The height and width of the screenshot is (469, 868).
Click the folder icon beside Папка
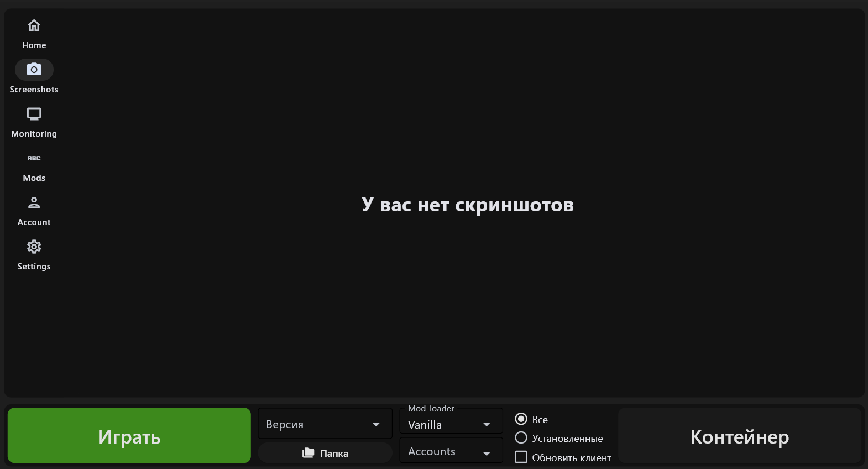coord(308,453)
